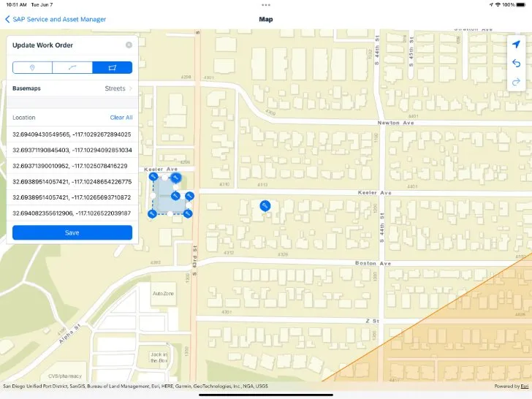The width and height of the screenshot is (532, 399).
Task: Select the standalone work order marker on map
Action: [x=265, y=206]
